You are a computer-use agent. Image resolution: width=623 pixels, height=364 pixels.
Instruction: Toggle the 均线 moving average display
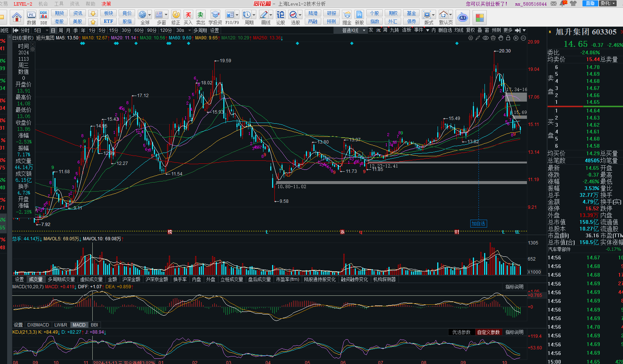pyautogui.click(x=459, y=30)
